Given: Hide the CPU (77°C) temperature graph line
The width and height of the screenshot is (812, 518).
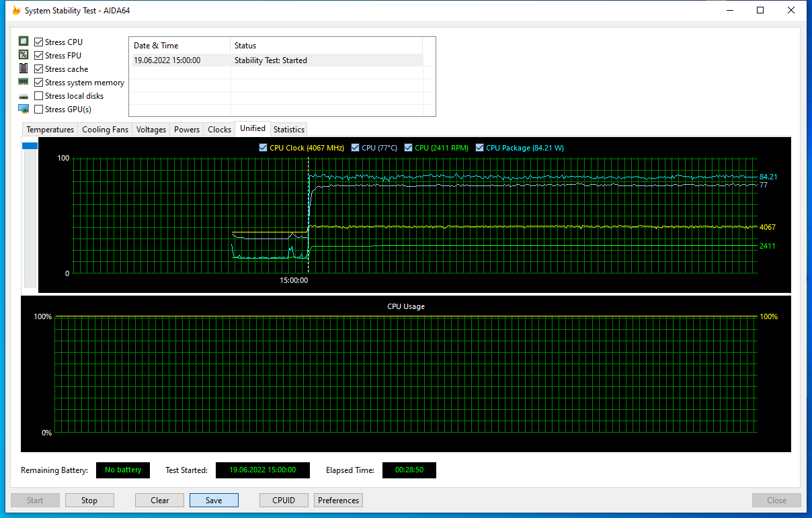Looking at the screenshot, I should coord(355,148).
